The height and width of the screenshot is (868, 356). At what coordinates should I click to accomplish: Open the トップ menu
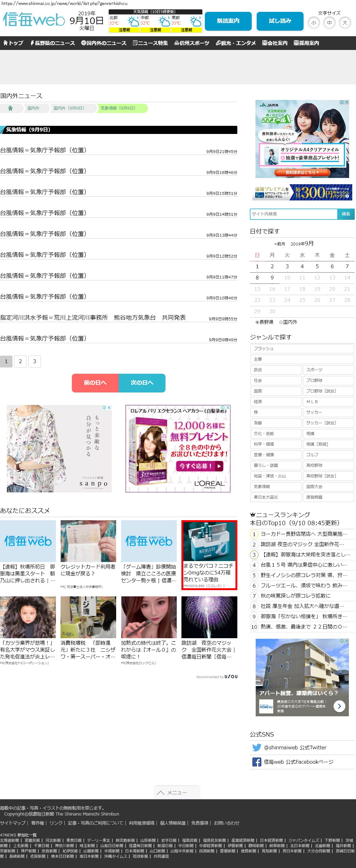[13, 43]
